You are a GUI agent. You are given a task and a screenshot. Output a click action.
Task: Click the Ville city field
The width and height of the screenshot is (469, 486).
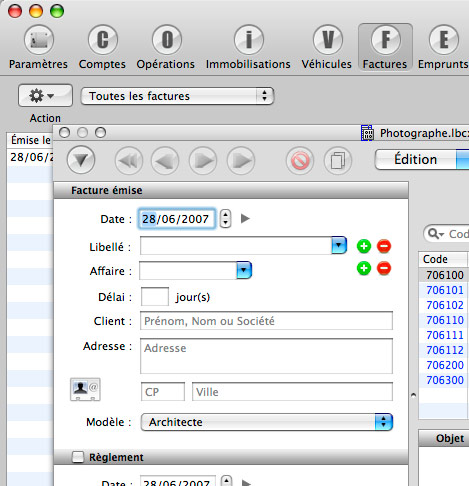pyautogui.click(x=292, y=392)
